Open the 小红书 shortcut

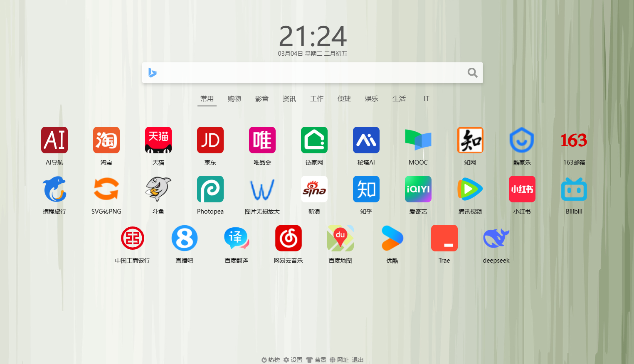click(x=522, y=189)
